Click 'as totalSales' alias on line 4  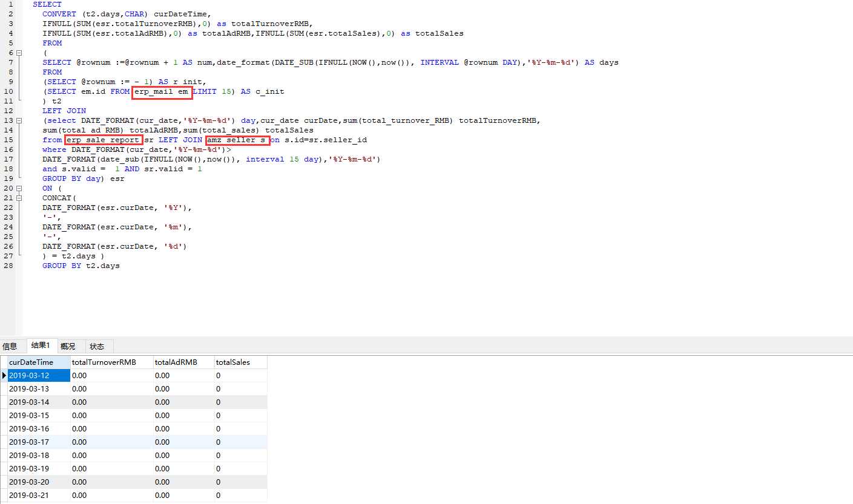[x=432, y=33]
